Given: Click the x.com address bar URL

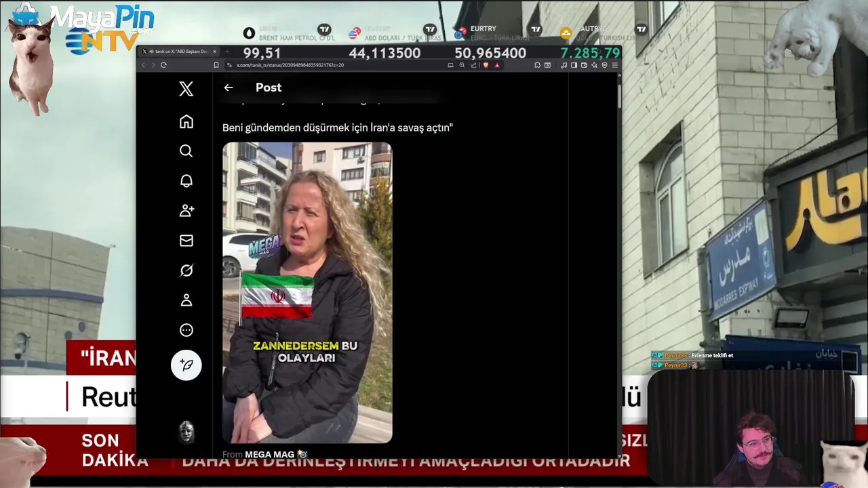Looking at the screenshot, I should tap(290, 65).
